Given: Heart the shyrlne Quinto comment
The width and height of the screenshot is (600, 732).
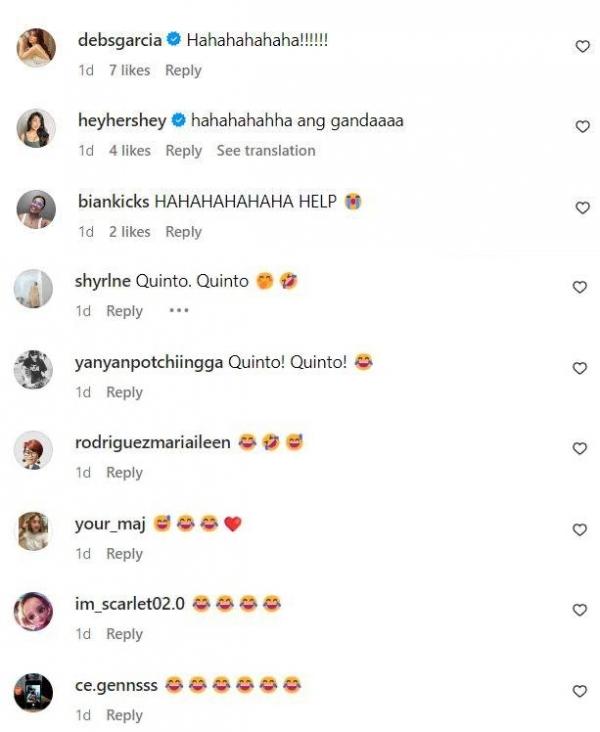Looking at the screenshot, I should (x=579, y=287).
